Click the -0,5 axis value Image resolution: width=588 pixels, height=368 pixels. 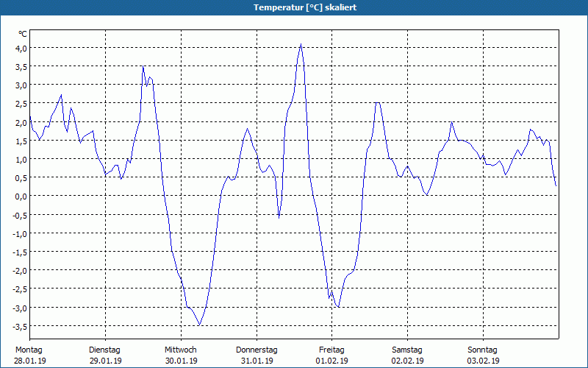[x=20, y=215]
